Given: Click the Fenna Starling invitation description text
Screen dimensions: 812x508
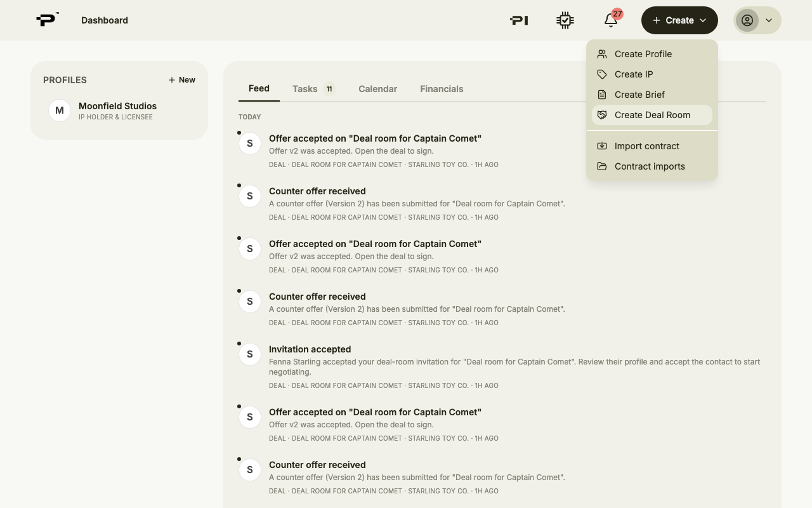Looking at the screenshot, I should click(514, 367).
